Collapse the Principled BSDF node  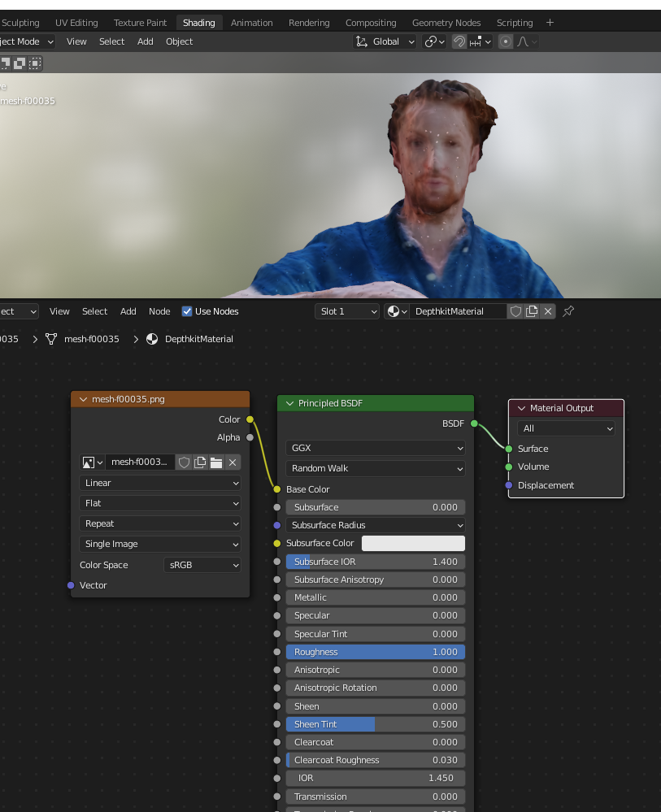(x=289, y=403)
